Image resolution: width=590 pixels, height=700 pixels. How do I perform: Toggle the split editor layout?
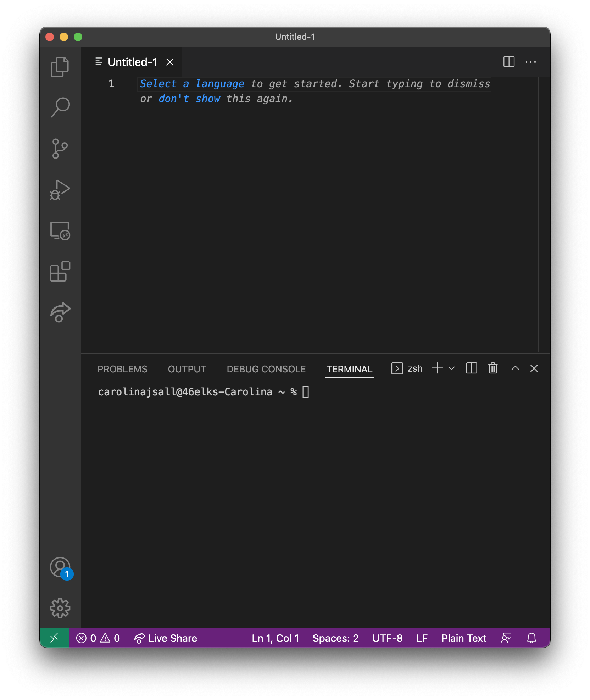pos(509,62)
